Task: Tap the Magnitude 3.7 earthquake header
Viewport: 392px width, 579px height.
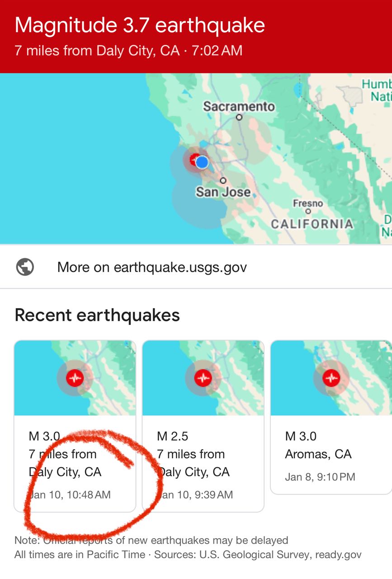Action: click(x=140, y=25)
